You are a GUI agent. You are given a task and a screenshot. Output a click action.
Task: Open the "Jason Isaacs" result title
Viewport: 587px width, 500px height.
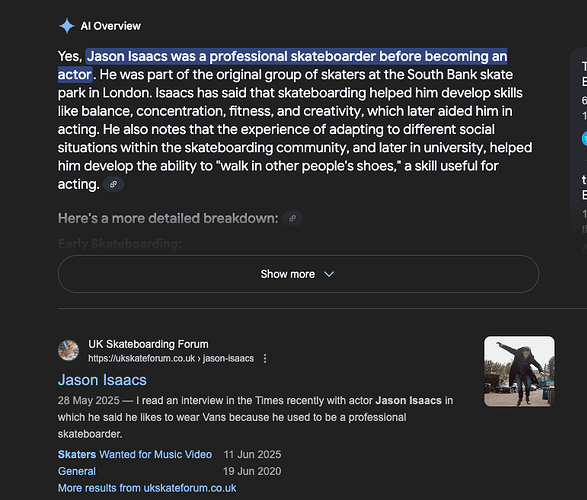click(102, 380)
